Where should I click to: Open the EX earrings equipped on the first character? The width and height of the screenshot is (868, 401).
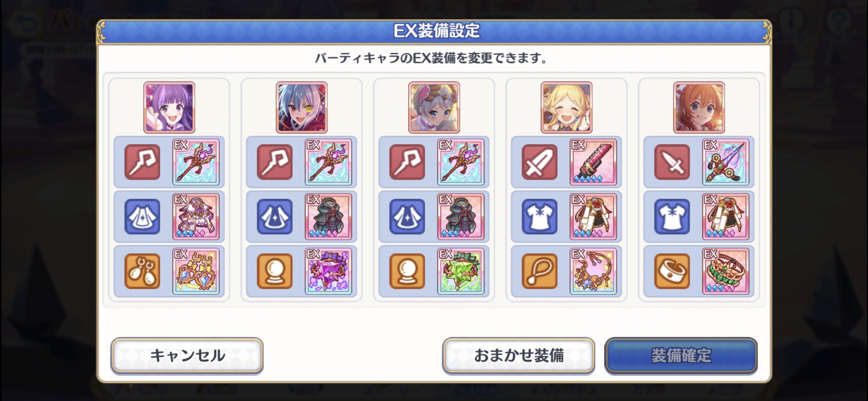coord(196,271)
